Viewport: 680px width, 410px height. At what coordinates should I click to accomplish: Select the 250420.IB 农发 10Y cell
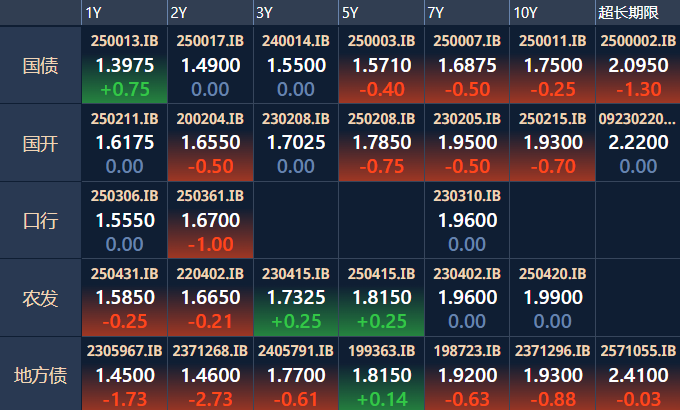click(552, 298)
